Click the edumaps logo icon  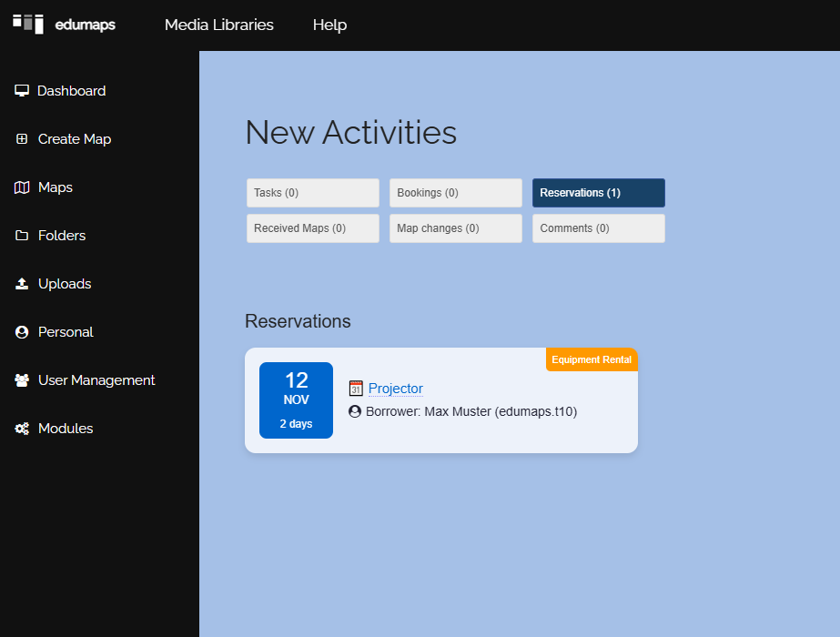pyautogui.click(x=28, y=24)
